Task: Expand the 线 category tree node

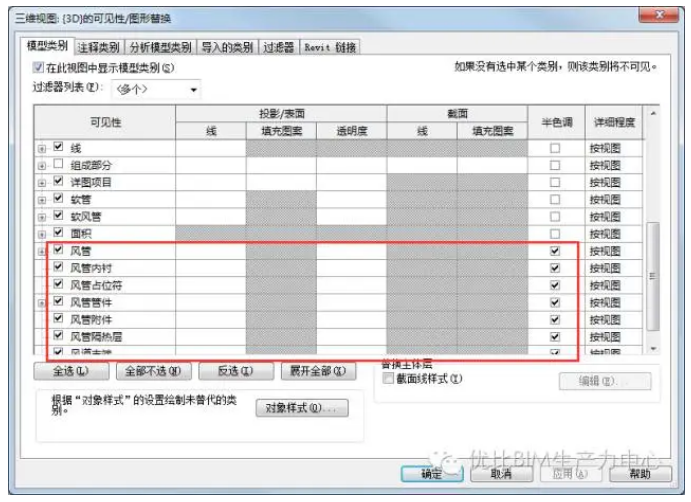Action: tap(42, 148)
